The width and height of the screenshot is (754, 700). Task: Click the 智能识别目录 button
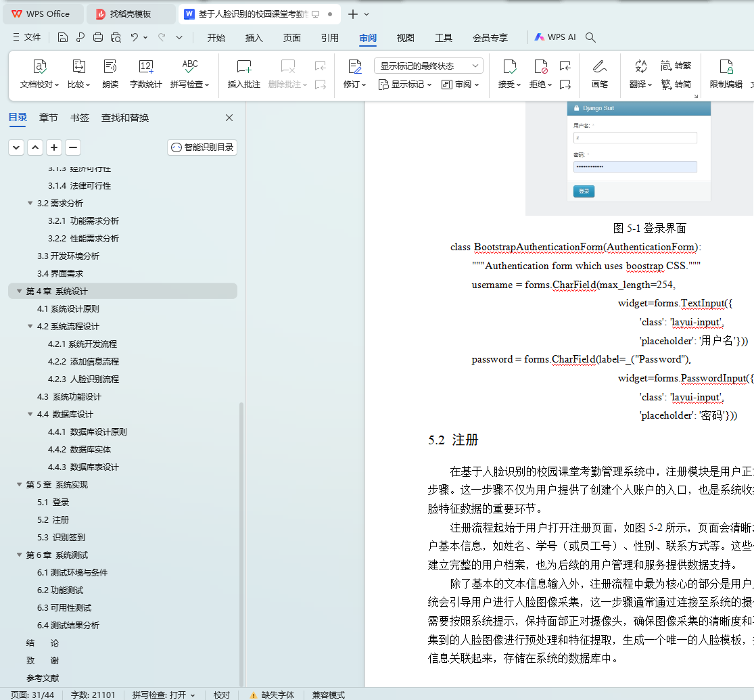tap(202, 147)
